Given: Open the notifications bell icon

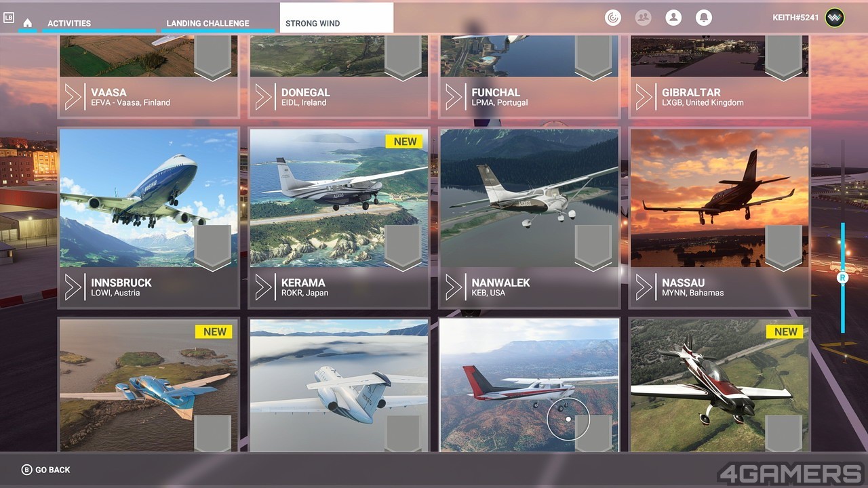Looking at the screenshot, I should coord(704,18).
